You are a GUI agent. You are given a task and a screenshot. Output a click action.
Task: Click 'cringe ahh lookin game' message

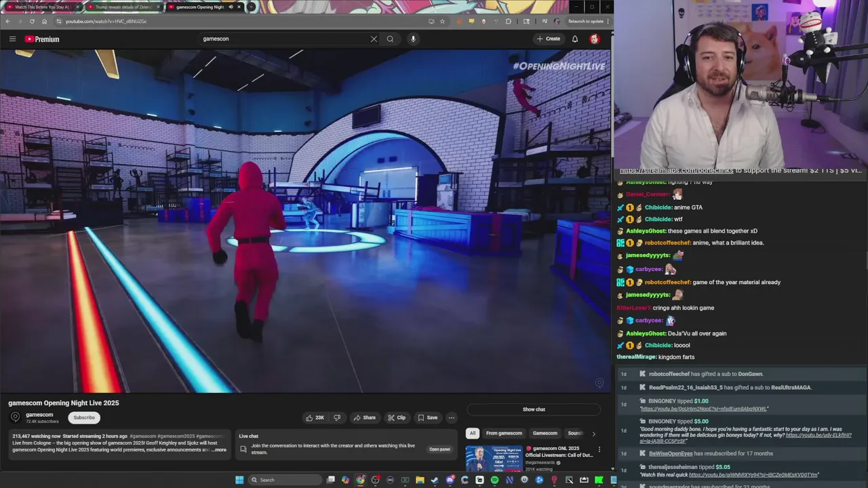coord(684,308)
